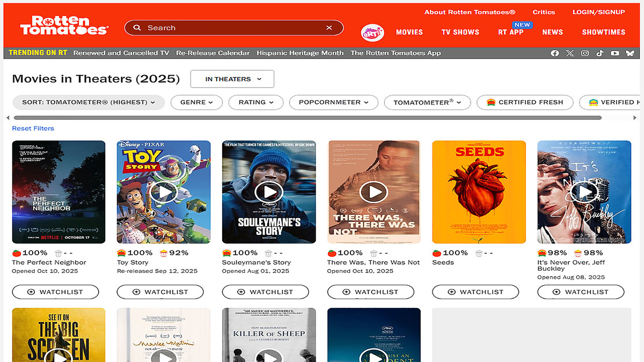The image size is (644, 362).
Task: Click There Was, There Was Not tomato icon
Action: pos(332,253)
